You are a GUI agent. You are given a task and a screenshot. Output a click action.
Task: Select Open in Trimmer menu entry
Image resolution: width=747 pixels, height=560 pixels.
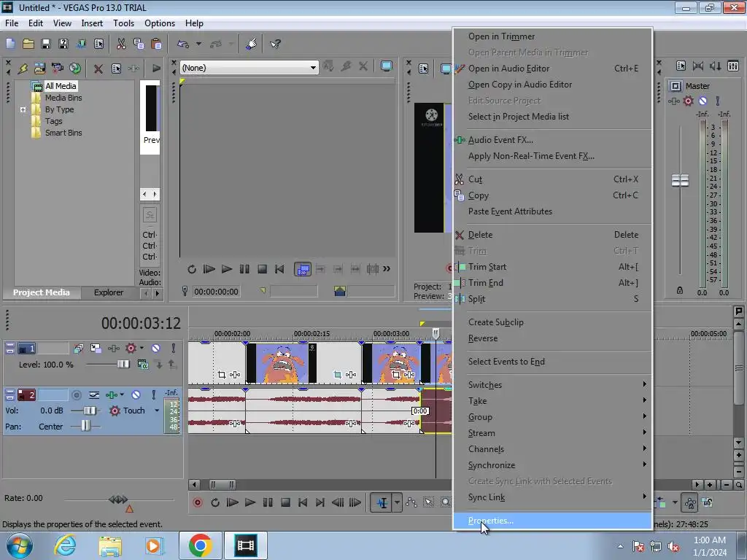(552, 36)
